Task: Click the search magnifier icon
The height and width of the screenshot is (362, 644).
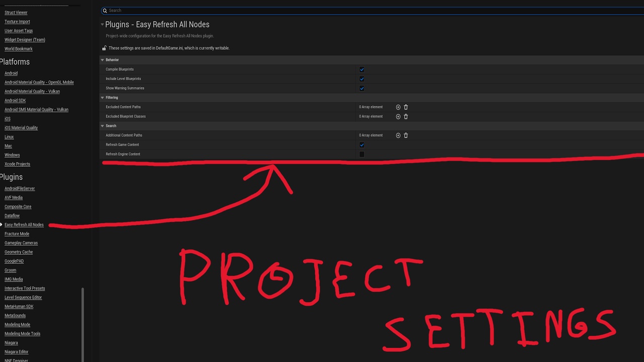Action: click(x=105, y=11)
